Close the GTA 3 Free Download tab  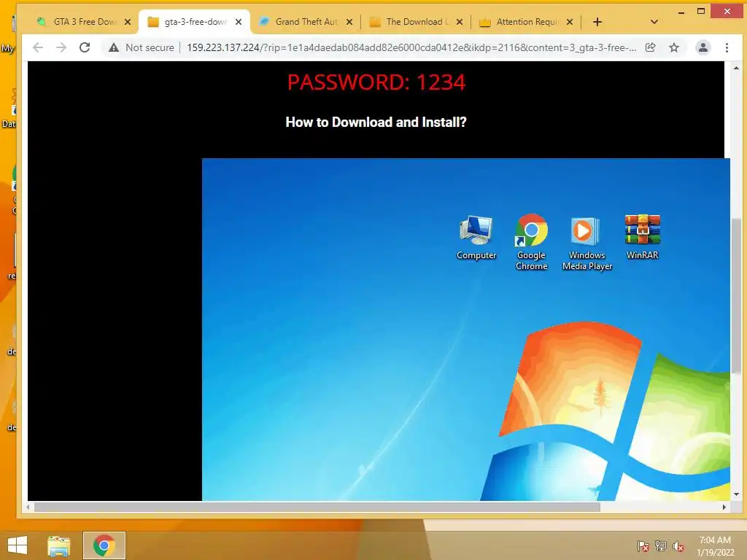pyautogui.click(x=128, y=22)
